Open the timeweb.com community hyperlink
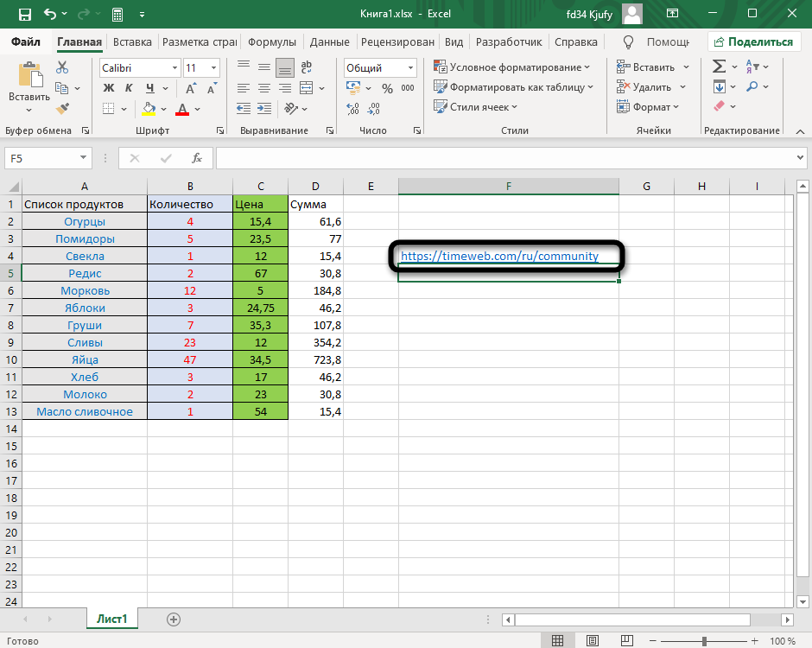The width and height of the screenshot is (812, 648). pyautogui.click(x=498, y=256)
